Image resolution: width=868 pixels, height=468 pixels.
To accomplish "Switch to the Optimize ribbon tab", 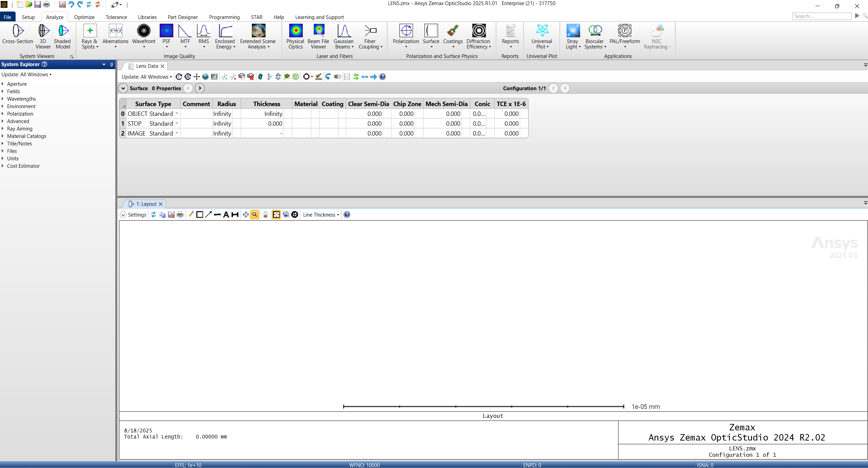I will (x=84, y=17).
